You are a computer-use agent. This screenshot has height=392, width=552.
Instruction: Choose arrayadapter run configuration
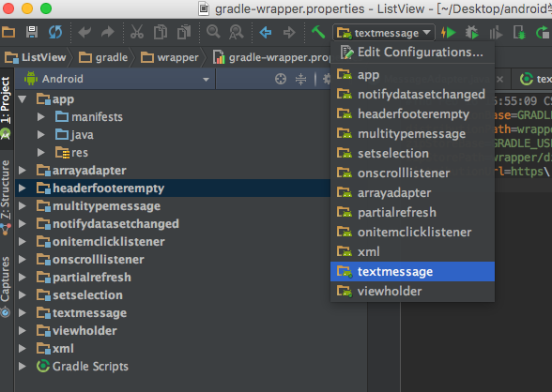(x=413, y=192)
